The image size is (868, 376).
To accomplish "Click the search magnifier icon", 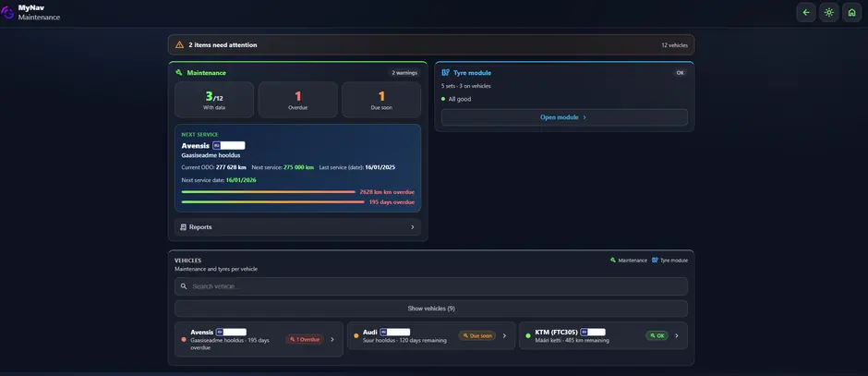I will coord(184,286).
